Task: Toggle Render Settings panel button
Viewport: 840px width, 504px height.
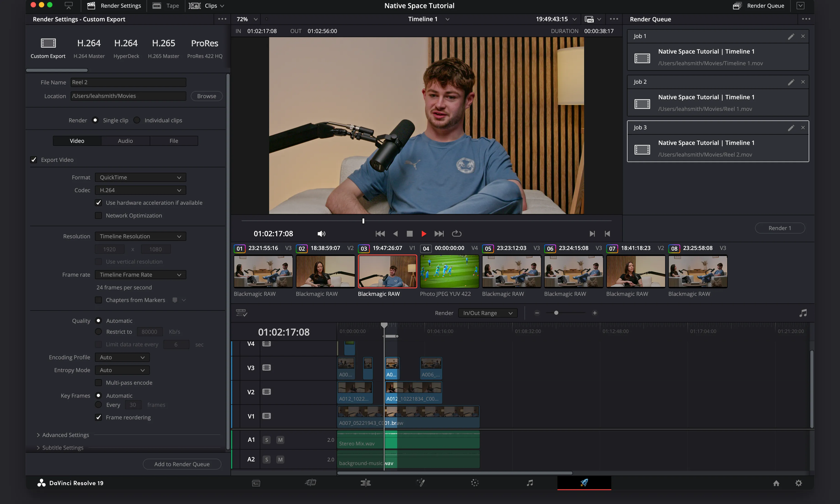Action: click(114, 5)
